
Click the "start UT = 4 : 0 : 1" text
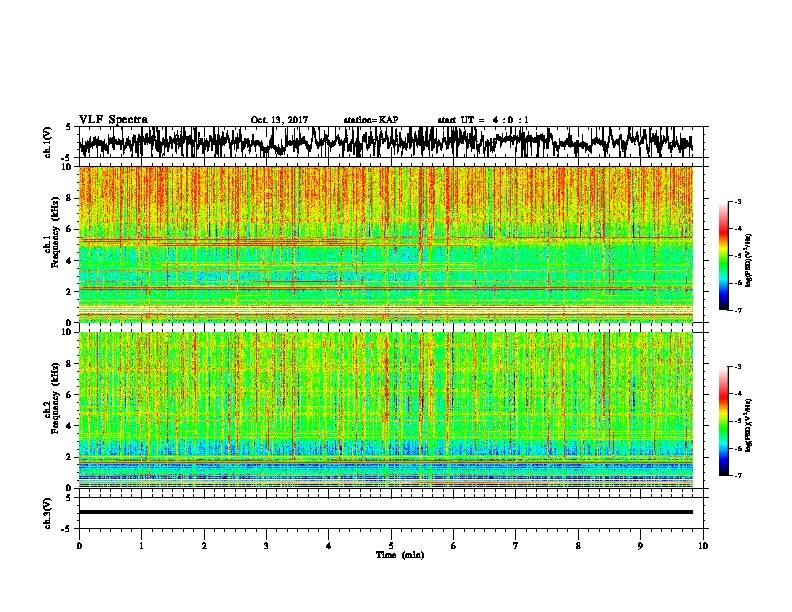click(x=483, y=120)
